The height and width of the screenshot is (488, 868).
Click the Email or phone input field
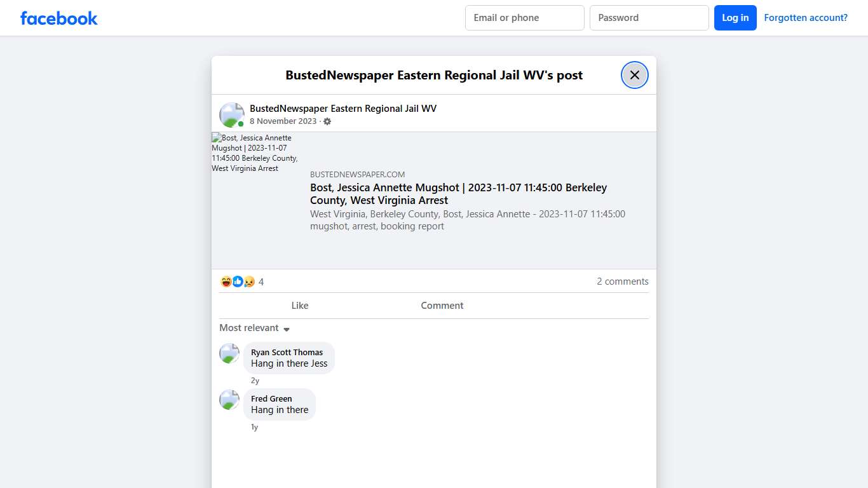click(524, 18)
